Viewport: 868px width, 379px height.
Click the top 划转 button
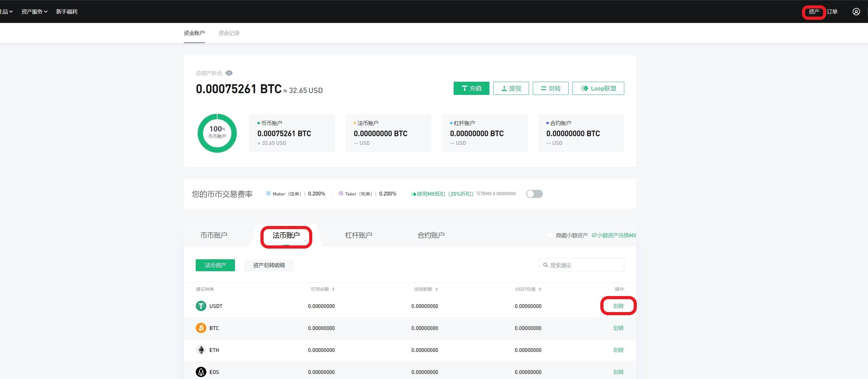[x=551, y=88]
